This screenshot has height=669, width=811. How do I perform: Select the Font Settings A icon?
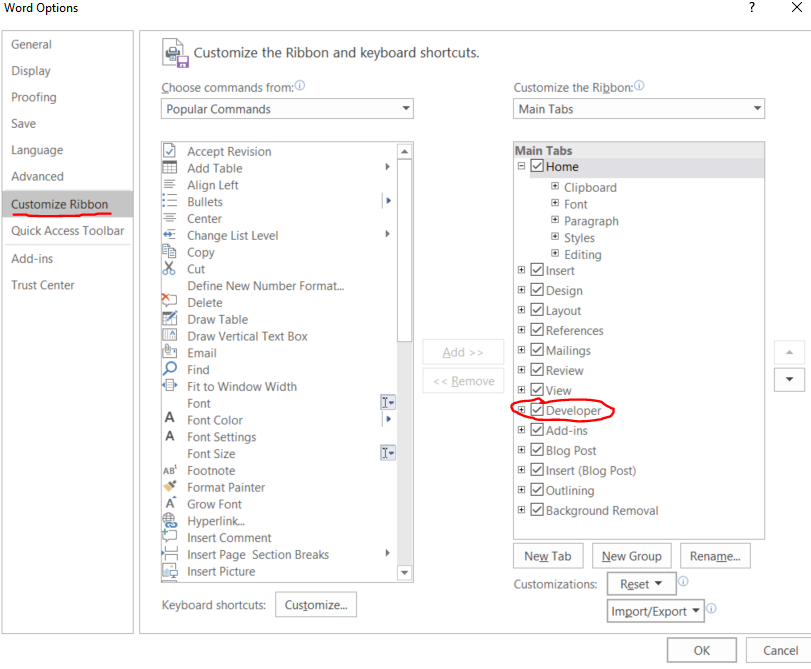coord(170,436)
